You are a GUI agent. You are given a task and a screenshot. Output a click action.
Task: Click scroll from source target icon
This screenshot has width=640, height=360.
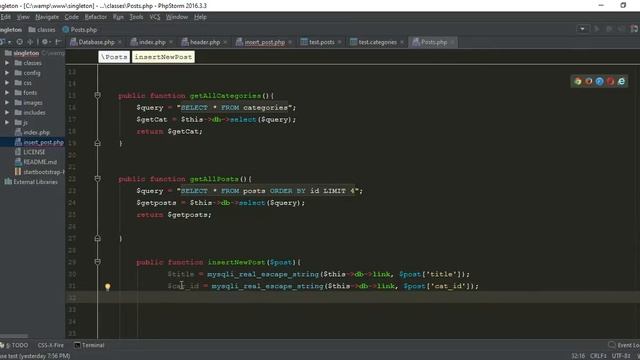(19, 42)
